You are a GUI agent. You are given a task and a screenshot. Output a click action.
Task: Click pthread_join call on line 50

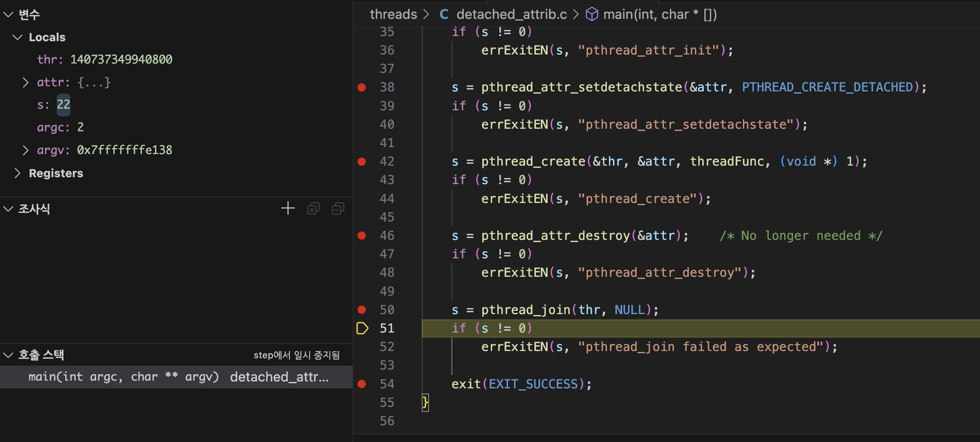[526, 310]
